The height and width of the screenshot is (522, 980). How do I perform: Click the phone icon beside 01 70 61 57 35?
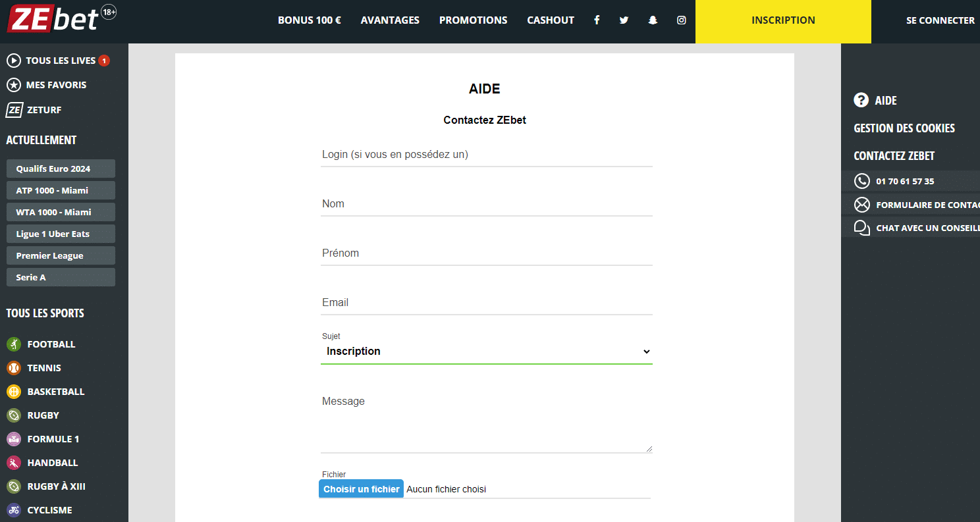pyautogui.click(x=861, y=181)
